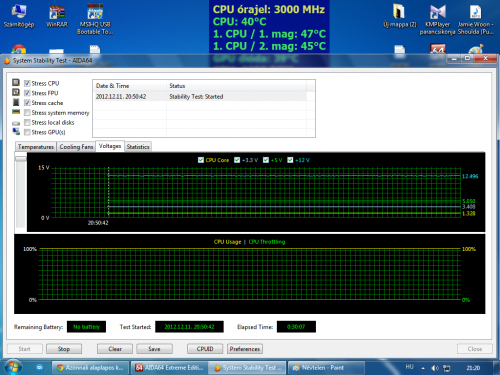Switch to Névtelen - Paint taskbar item

click(x=326, y=368)
